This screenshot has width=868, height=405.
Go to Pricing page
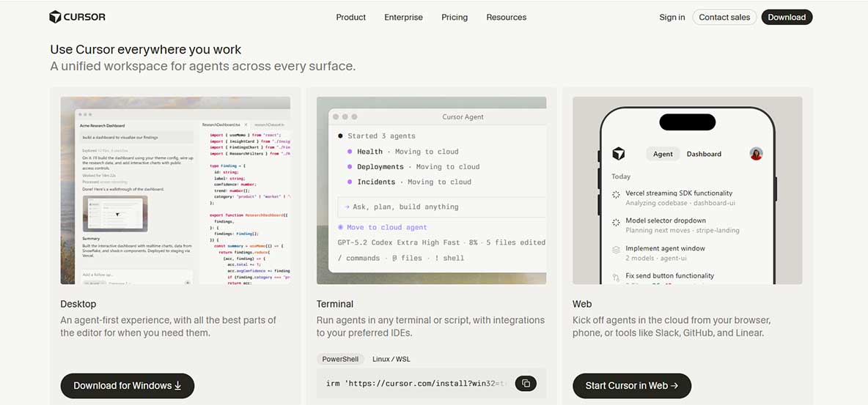tap(455, 17)
